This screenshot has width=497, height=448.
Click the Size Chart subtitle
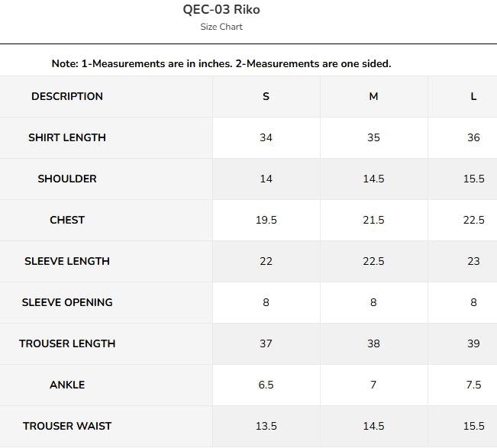pyautogui.click(x=221, y=27)
